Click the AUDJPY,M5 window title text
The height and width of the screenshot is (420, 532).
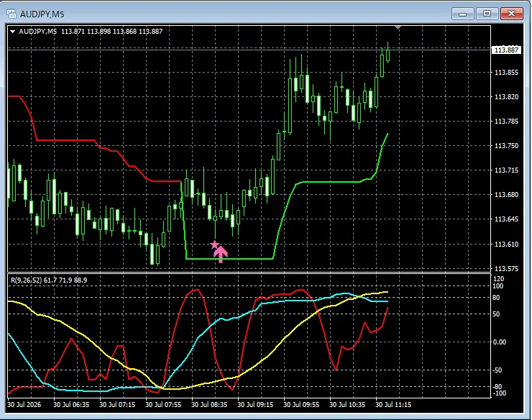point(42,14)
